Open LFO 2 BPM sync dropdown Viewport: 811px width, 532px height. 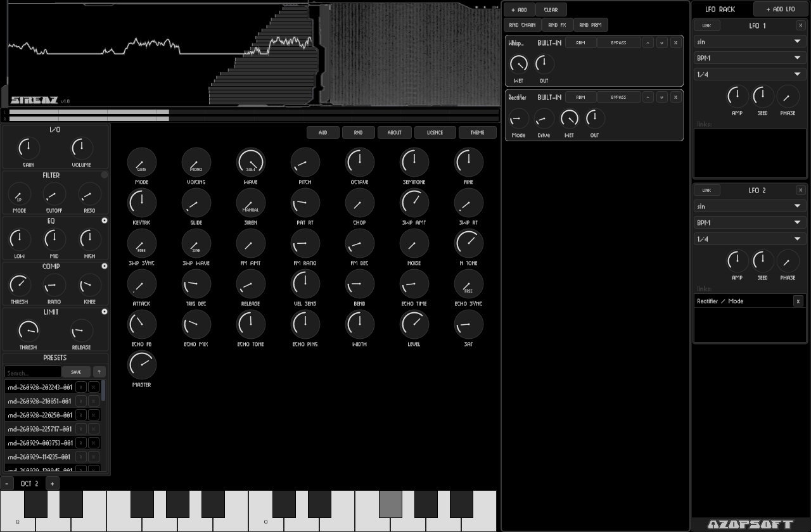(x=750, y=222)
